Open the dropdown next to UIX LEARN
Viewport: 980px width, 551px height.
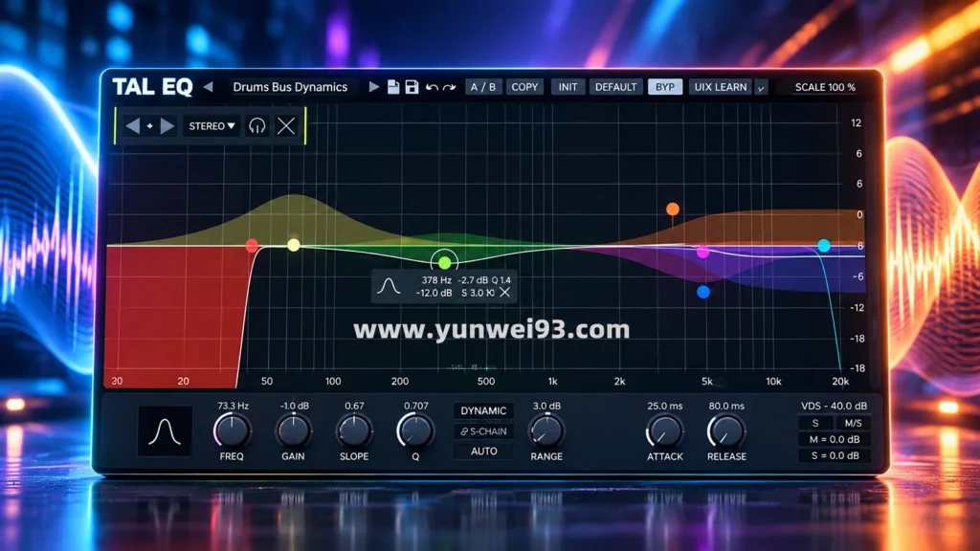(x=761, y=87)
